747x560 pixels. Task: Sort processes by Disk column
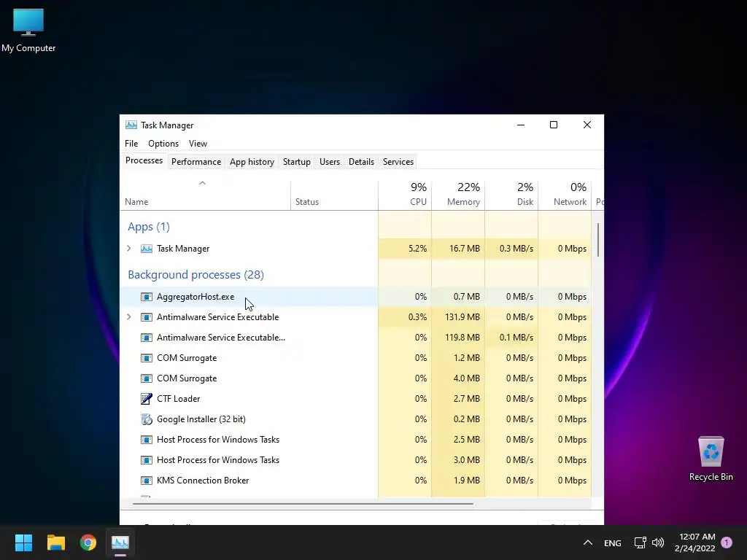pyautogui.click(x=511, y=195)
